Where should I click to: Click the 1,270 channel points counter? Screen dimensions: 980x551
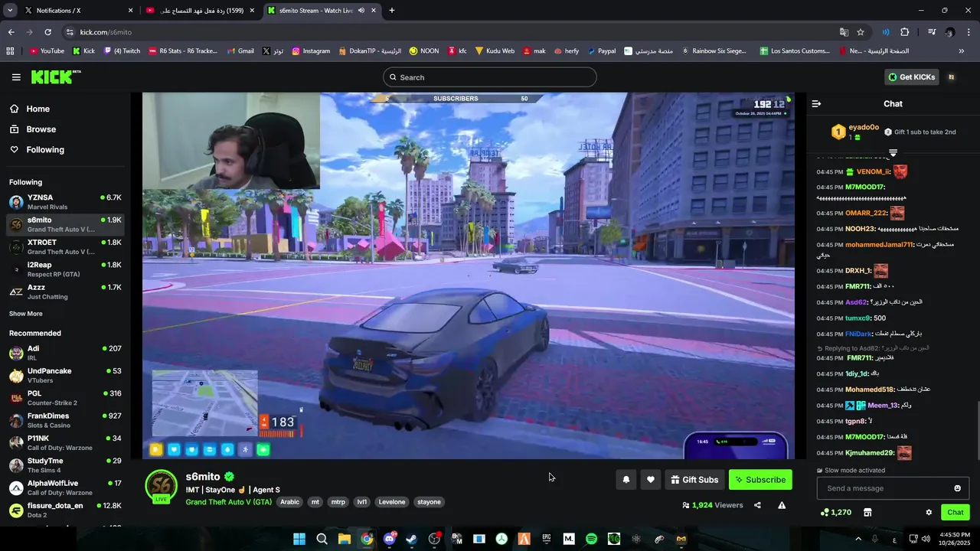pyautogui.click(x=835, y=513)
